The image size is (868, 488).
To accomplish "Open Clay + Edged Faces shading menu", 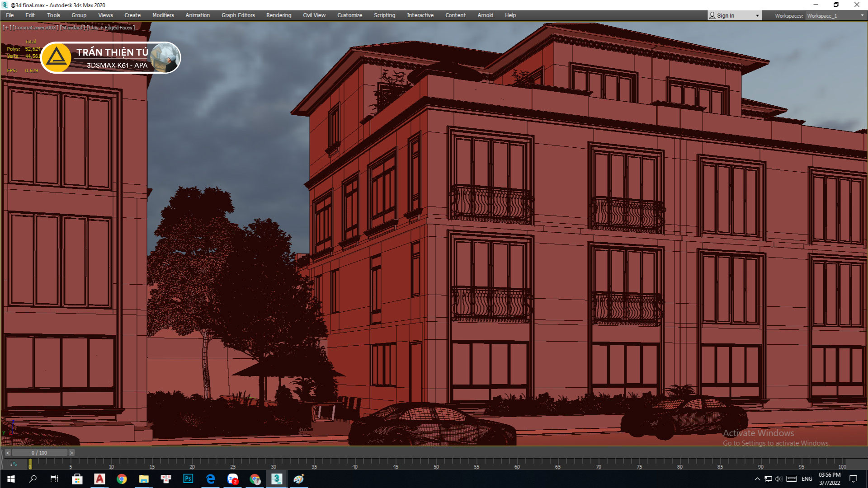I will click(111, 28).
